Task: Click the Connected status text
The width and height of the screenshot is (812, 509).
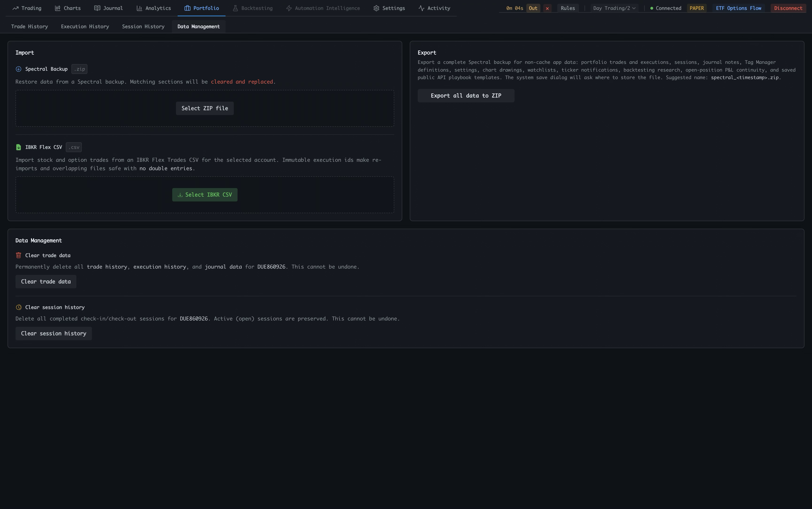Action: (x=668, y=8)
